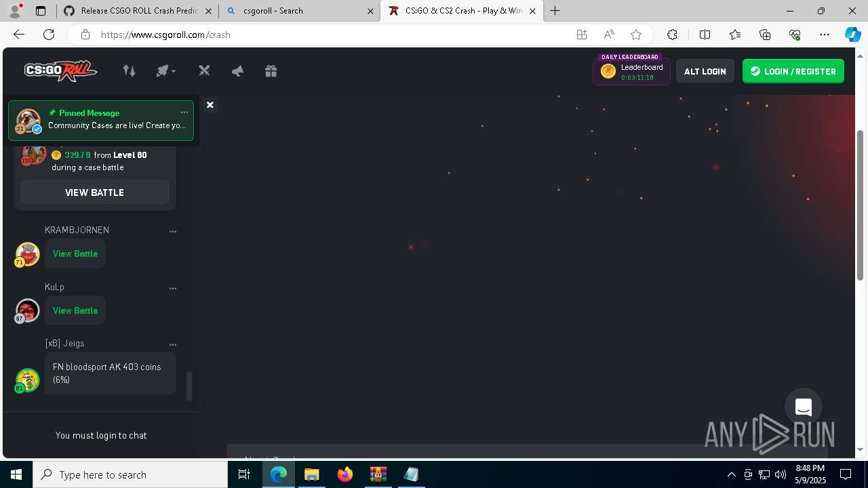Click the Edge profile icon
The width and height of the screenshot is (868, 488).
point(14,11)
